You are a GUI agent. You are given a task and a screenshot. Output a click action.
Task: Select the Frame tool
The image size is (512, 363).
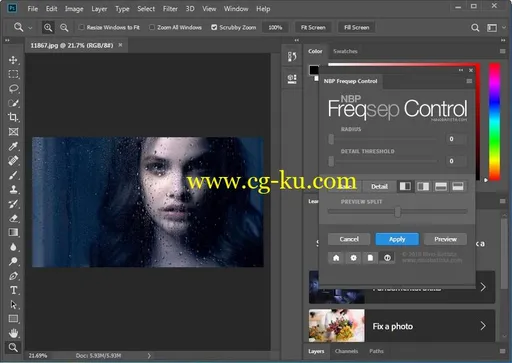(13, 132)
